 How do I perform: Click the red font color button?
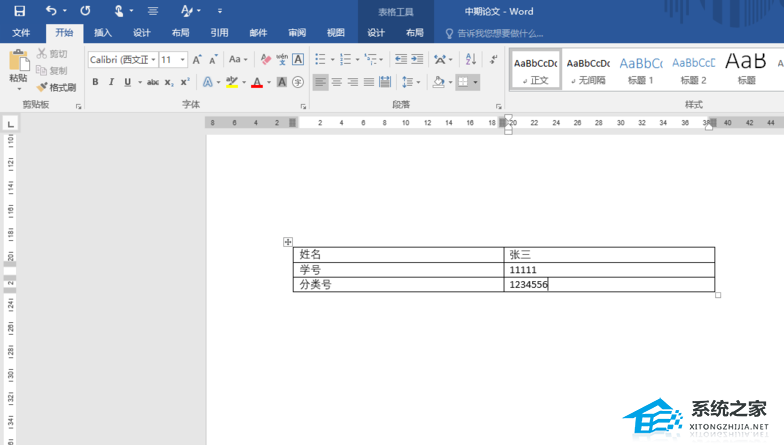256,82
